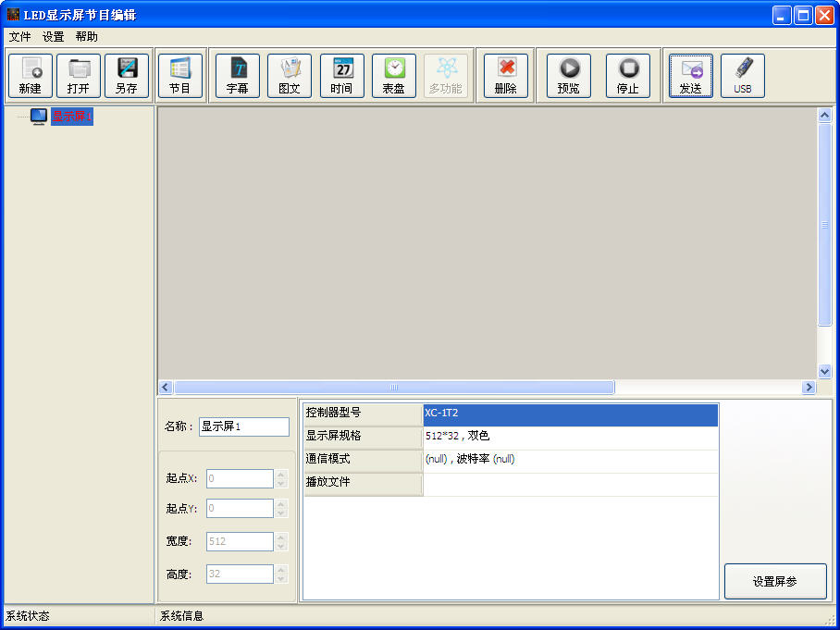Delete item using the 删除 icon
840x630 pixels.
click(x=506, y=76)
